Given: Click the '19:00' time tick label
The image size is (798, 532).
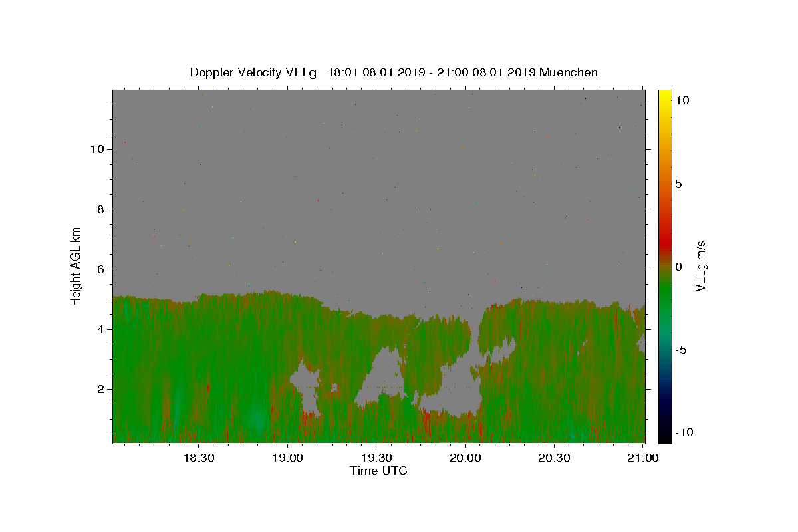Looking at the screenshot, I should (x=287, y=458).
